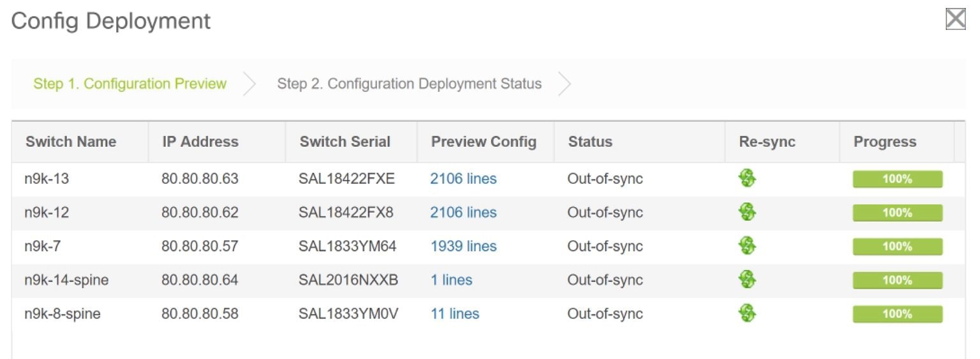Open 2106 lines preview for n9k-13

463,179
